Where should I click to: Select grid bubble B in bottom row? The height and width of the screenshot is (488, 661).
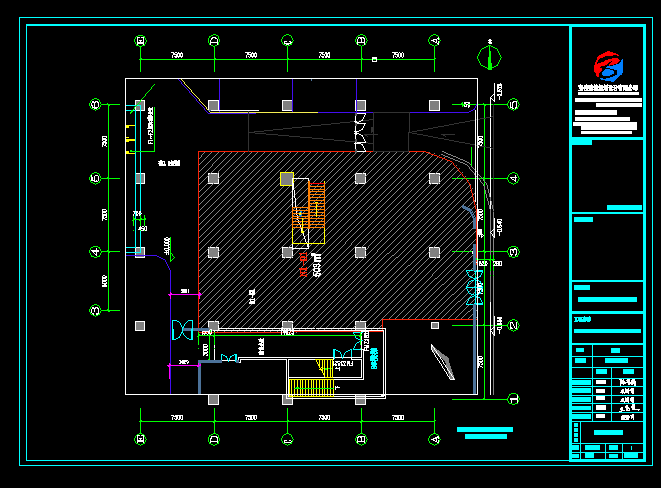pos(360,438)
